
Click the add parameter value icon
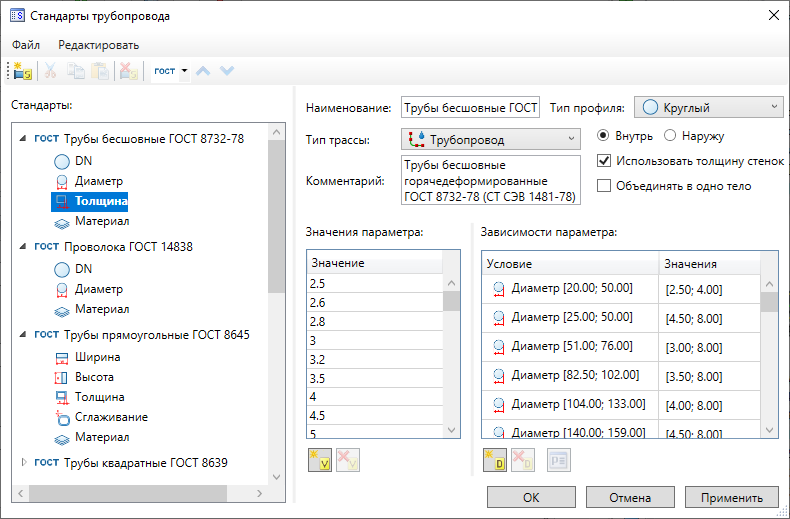pos(320,461)
